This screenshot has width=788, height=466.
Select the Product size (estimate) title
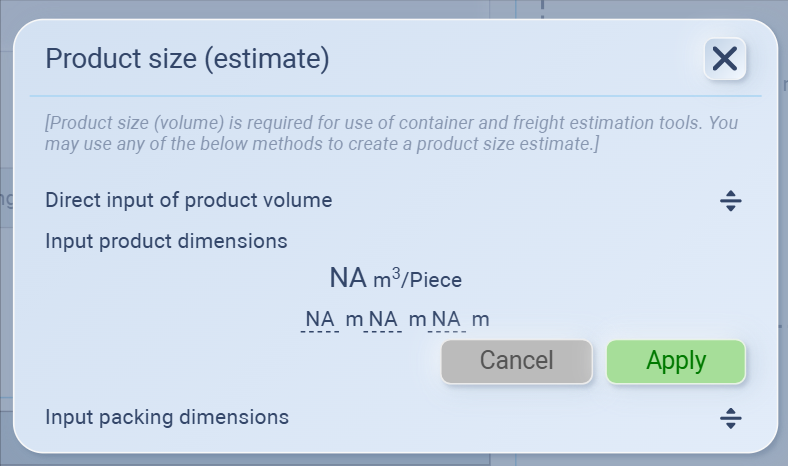pos(187,59)
